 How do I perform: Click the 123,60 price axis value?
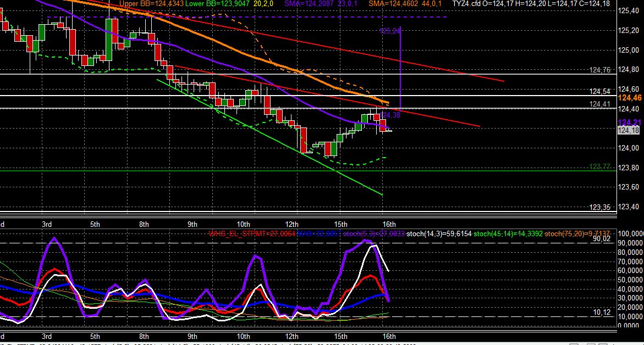point(629,187)
